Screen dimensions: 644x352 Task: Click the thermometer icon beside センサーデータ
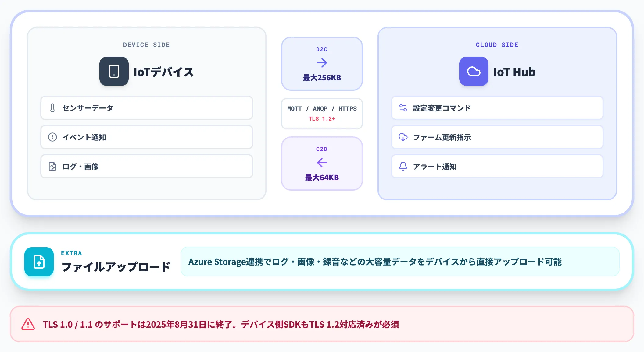coord(52,108)
